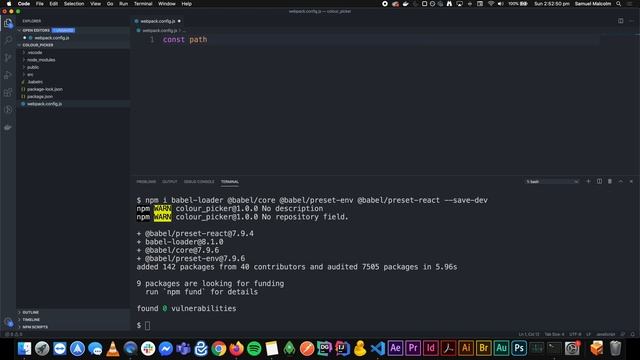Open the Selection menu
640x360 pixels.
(x=74, y=4)
